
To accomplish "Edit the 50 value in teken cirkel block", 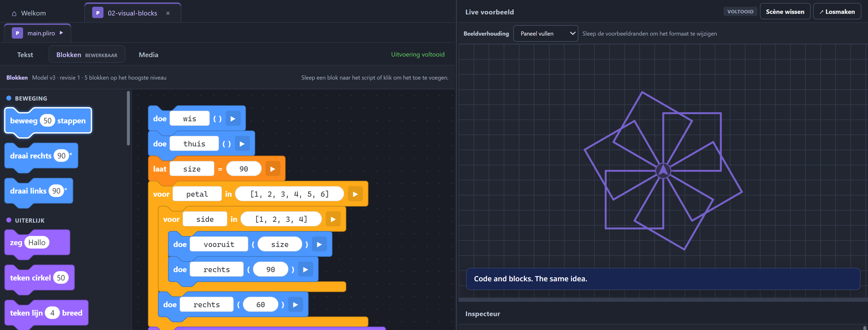I will click(61, 278).
